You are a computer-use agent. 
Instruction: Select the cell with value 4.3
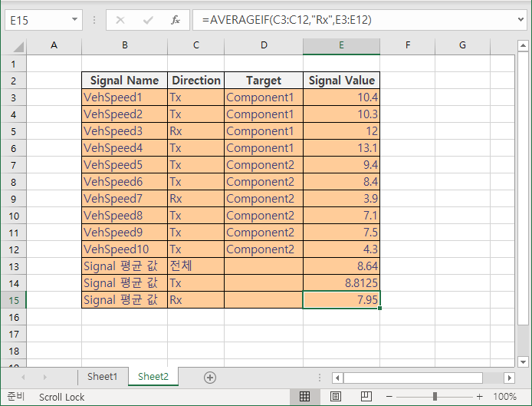341,249
